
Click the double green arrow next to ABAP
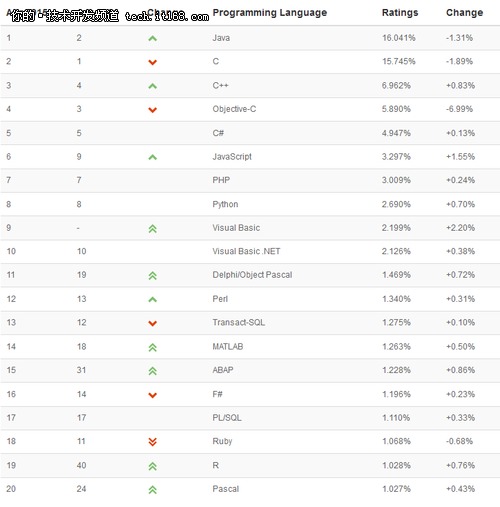tap(152, 371)
